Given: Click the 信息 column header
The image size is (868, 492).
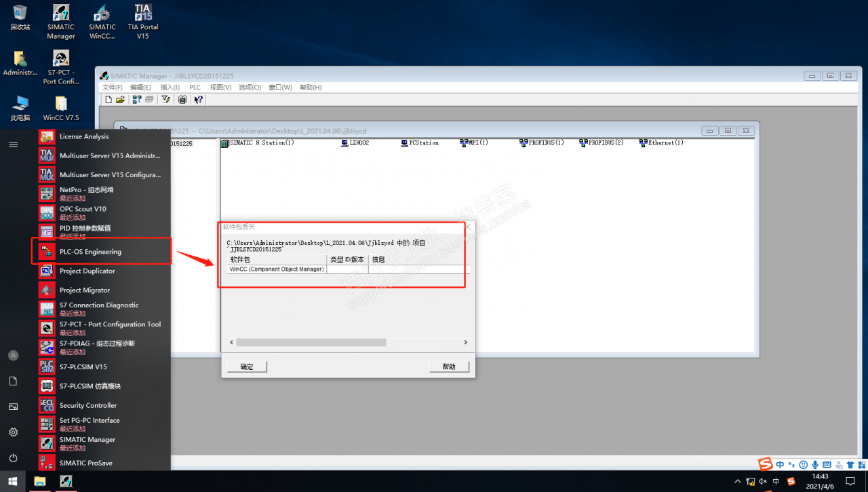Looking at the screenshot, I should [x=420, y=260].
